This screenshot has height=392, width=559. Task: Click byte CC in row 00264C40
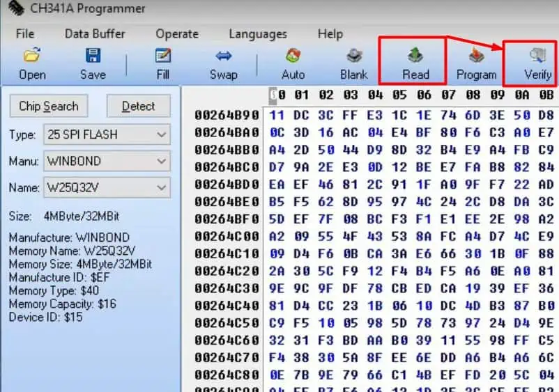pyautogui.click(x=326, y=306)
